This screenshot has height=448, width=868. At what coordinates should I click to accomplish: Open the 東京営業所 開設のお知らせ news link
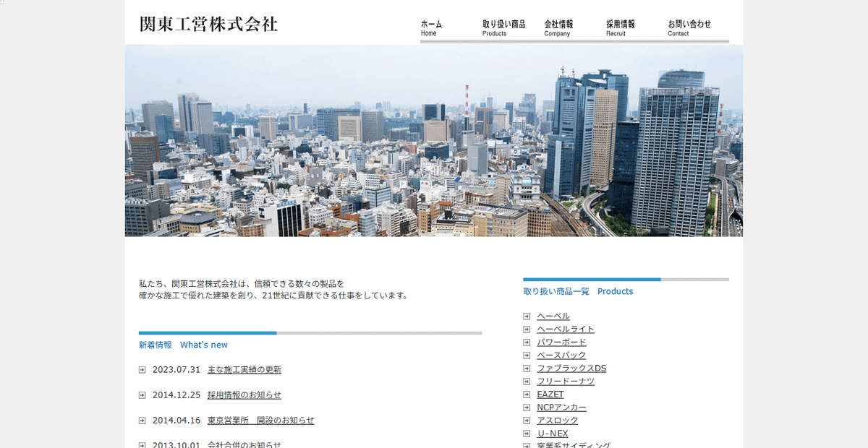tap(260, 420)
